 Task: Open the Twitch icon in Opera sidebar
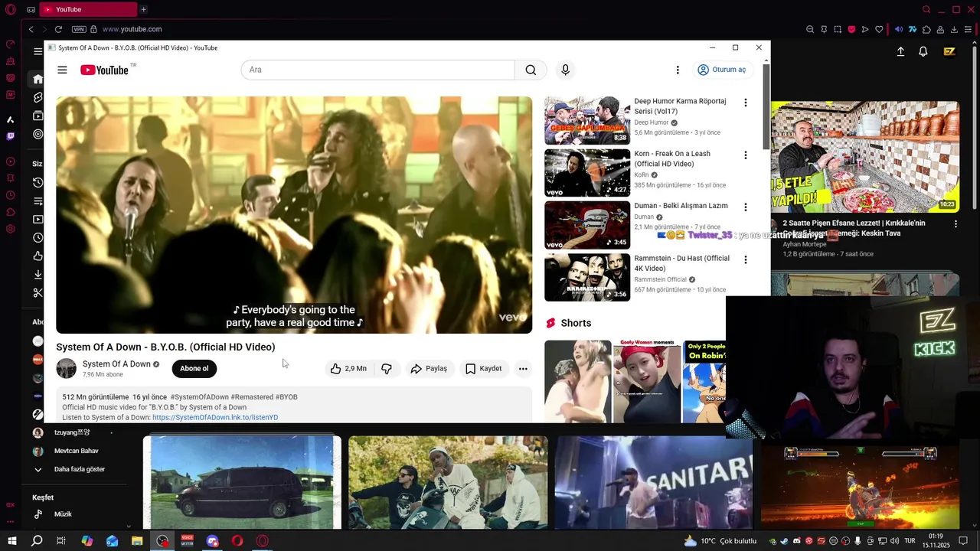(10, 136)
